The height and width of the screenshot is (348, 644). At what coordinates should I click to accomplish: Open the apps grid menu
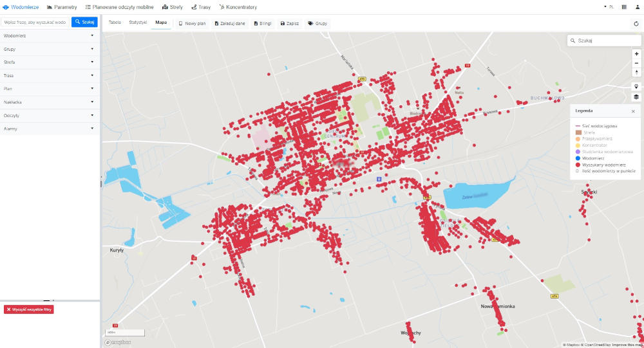click(x=624, y=7)
